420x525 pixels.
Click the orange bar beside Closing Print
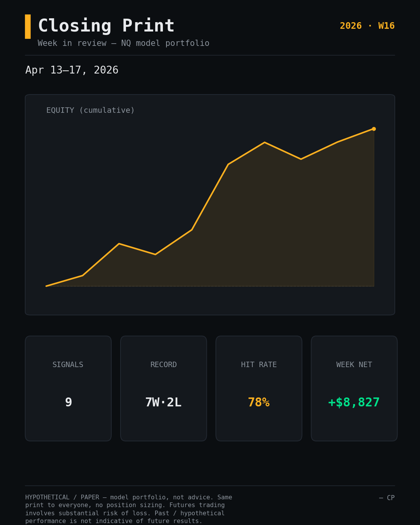coord(28,26)
